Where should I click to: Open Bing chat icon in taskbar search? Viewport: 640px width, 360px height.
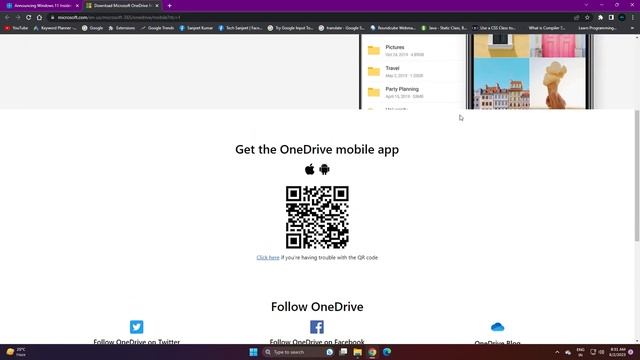tap(329, 352)
